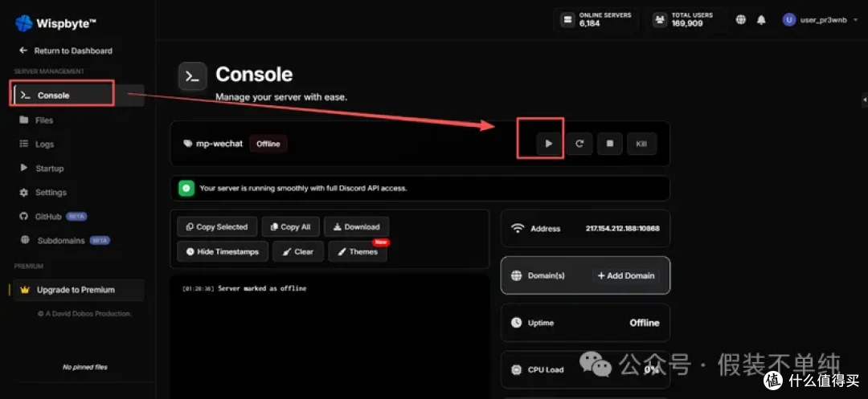Viewport: 868px width, 399px height.
Task: Click the CPU Load chip icon
Action: click(517, 370)
